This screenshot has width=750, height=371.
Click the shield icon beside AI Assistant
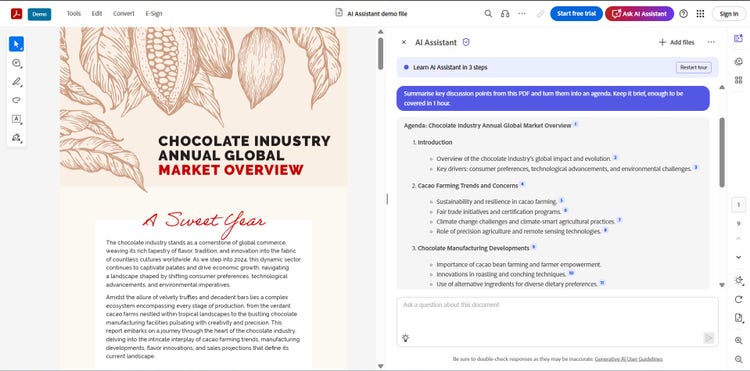[x=466, y=43]
